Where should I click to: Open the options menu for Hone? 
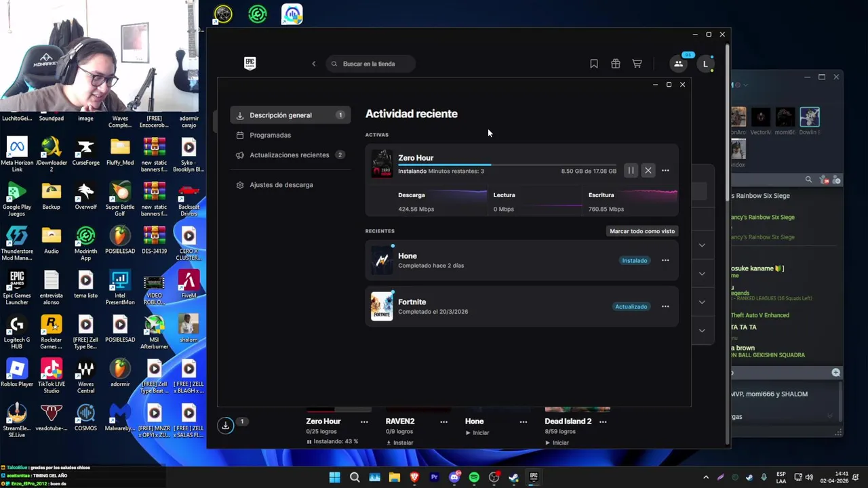pos(665,260)
